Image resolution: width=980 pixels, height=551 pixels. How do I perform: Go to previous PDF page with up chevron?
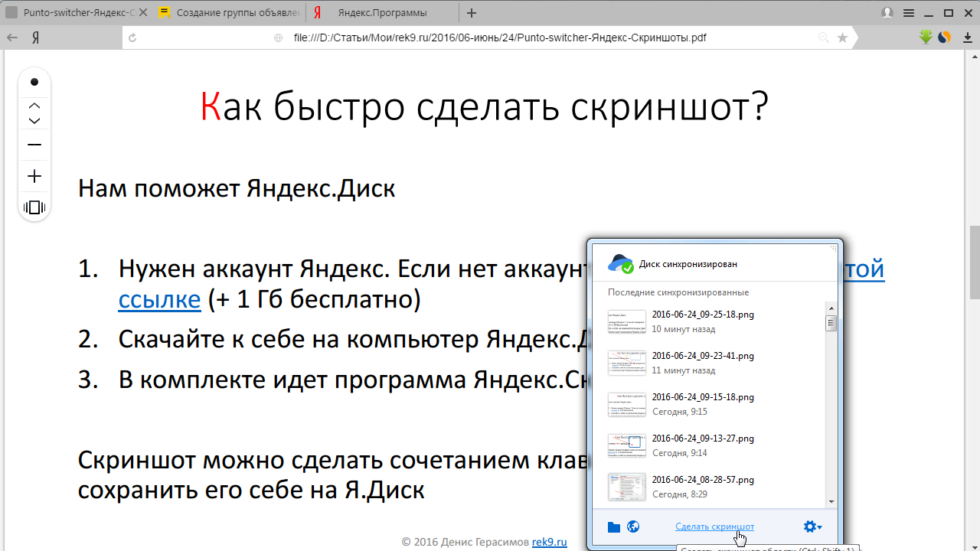tap(34, 106)
